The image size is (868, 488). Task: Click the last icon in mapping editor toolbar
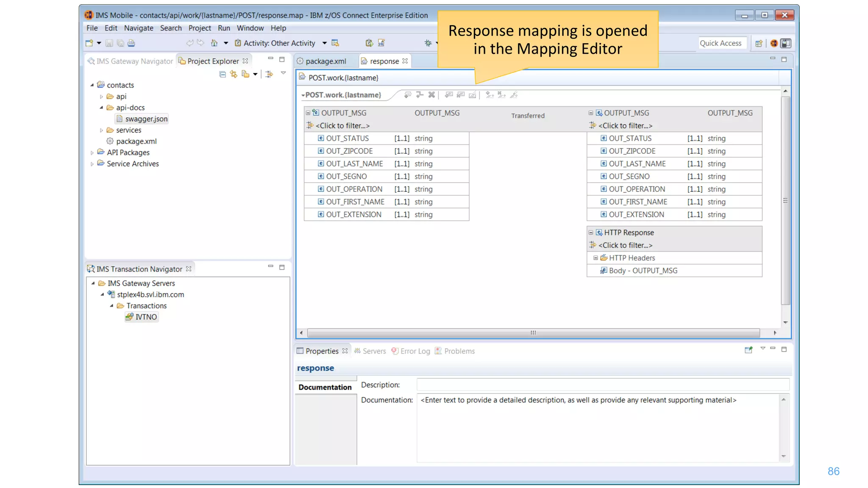pyautogui.click(x=514, y=94)
